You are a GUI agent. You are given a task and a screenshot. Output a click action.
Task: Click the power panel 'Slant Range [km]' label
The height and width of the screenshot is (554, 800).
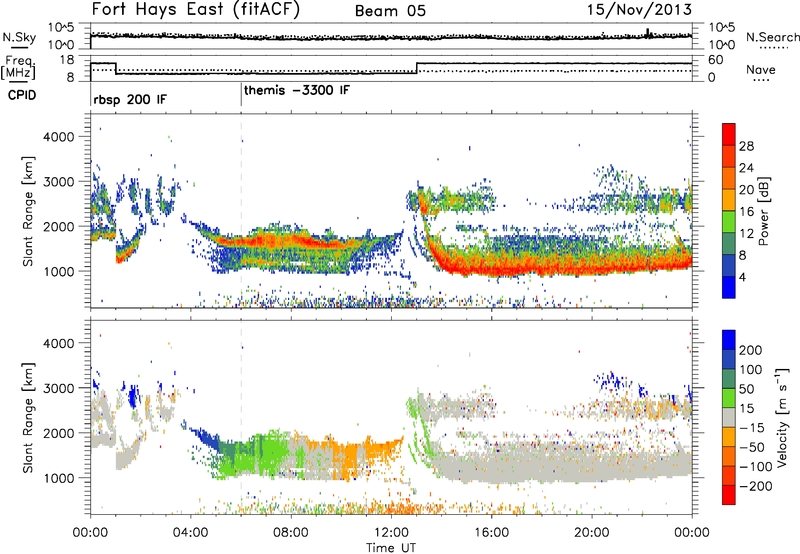28,211
